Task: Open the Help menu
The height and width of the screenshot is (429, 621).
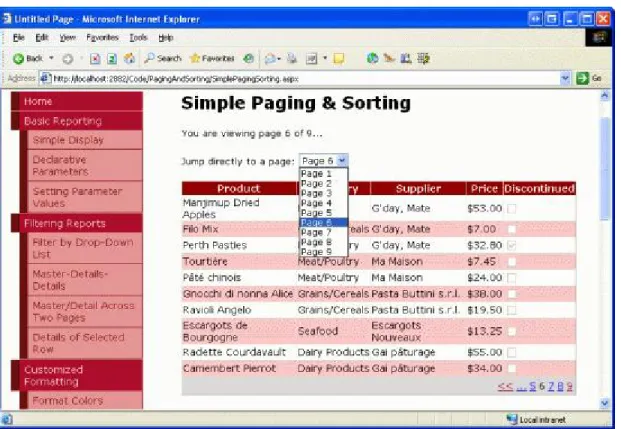Action: tap(166, 38)
